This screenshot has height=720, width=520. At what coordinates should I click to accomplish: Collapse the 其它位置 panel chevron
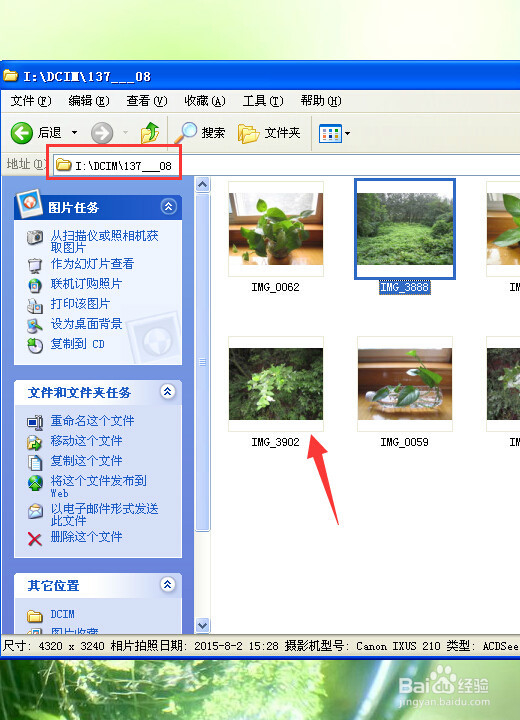pyautogui.click(x=167, y=585)
